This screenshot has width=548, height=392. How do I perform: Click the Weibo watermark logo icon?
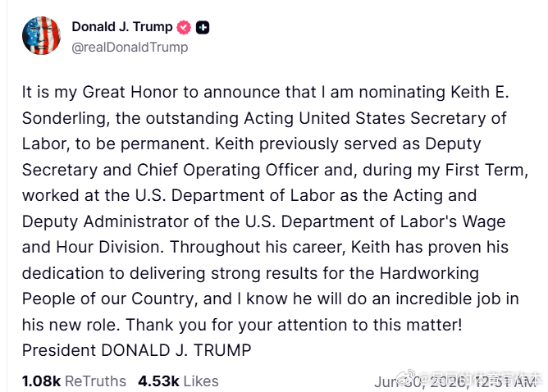tap(406, 377)
